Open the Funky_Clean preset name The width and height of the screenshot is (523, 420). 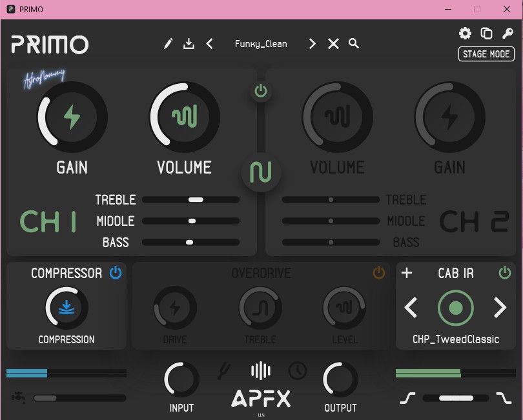[261, 44]
